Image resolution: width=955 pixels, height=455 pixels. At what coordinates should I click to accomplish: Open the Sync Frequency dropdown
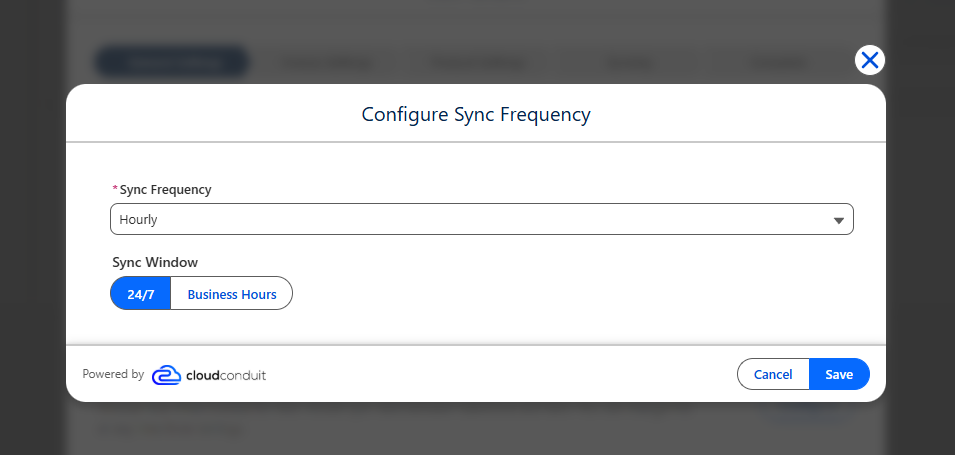click(x=482, y=219)
